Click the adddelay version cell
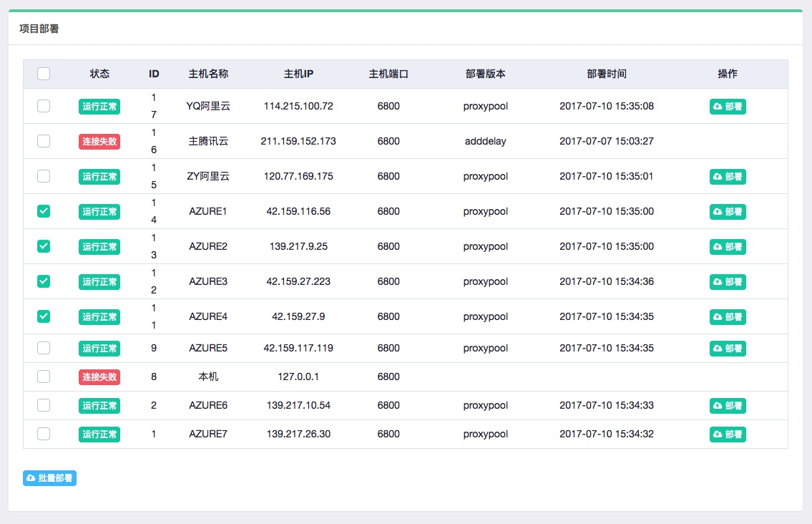The height and width of the screenshot is (524, 812). [485, 141]
